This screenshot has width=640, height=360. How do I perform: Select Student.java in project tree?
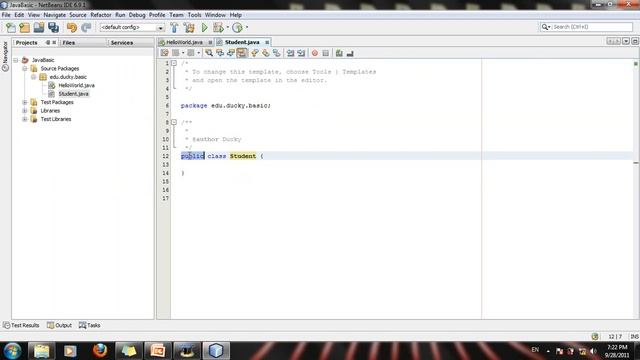point(73,94)
